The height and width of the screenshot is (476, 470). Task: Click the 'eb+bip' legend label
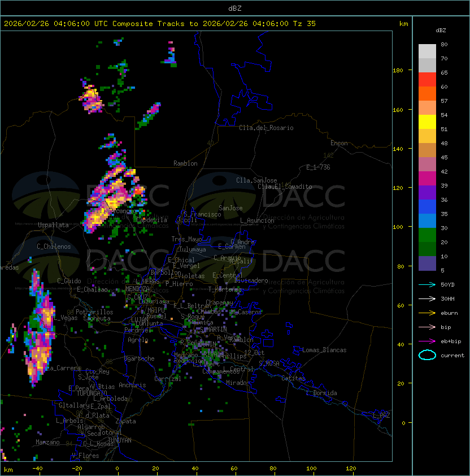(x=451, y=341)
